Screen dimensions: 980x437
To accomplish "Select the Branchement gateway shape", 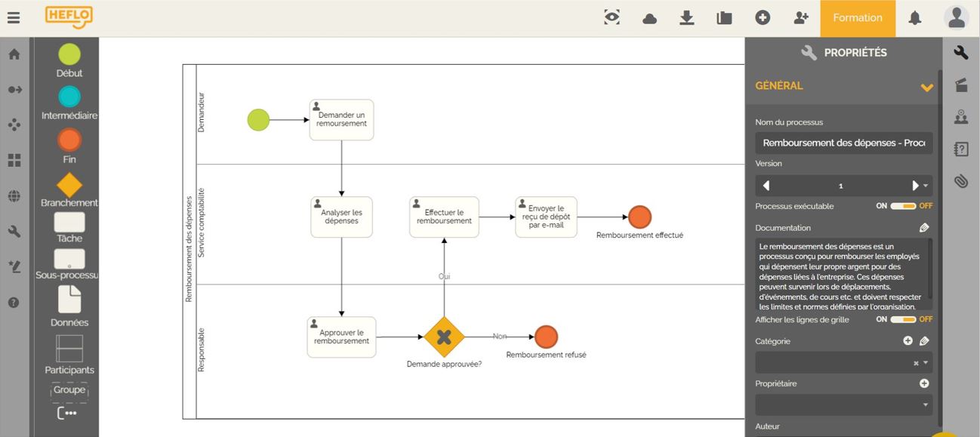I will pyautogui.click(x=69, y=185).
